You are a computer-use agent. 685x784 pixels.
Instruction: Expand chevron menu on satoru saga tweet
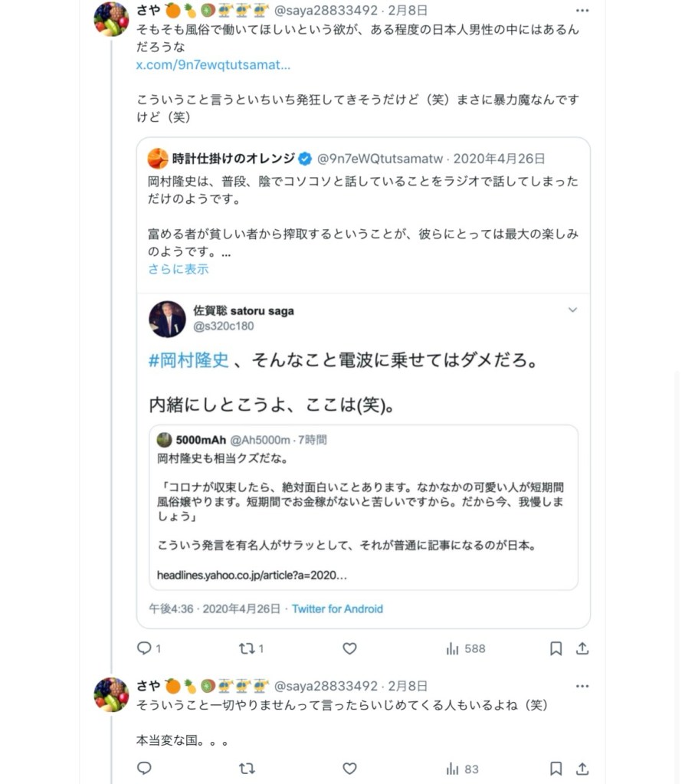(572, 310)
